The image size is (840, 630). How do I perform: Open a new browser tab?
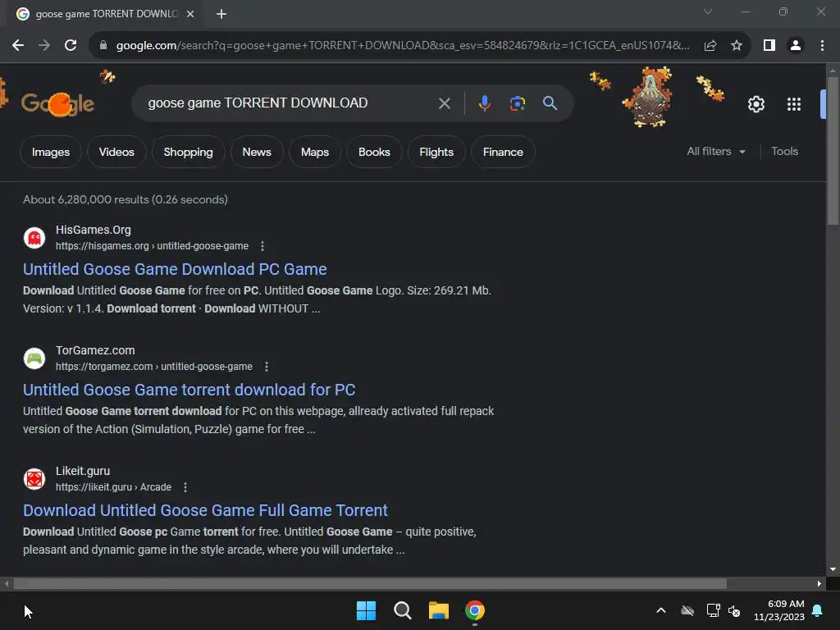tap(221, 14)
